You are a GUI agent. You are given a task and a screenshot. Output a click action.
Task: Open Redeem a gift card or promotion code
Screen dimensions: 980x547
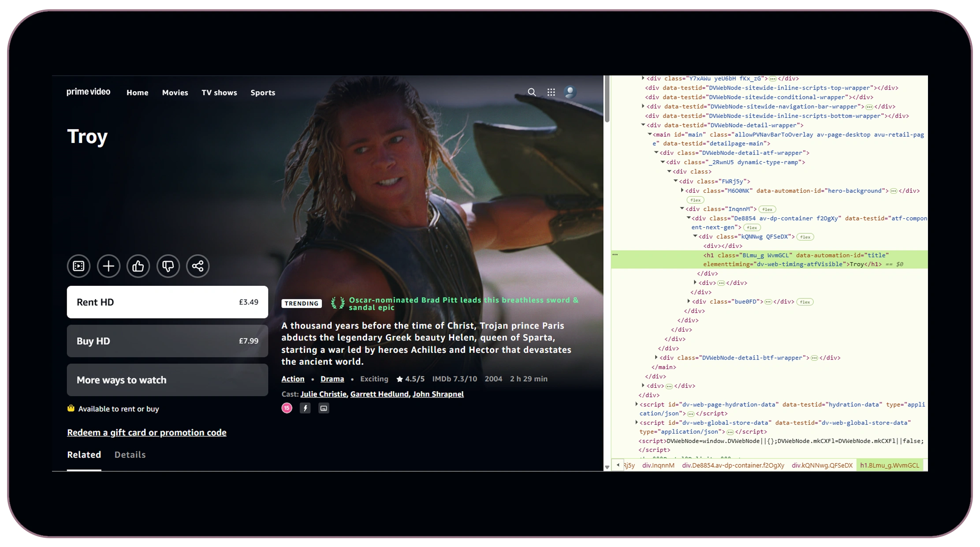coord(147,433)
